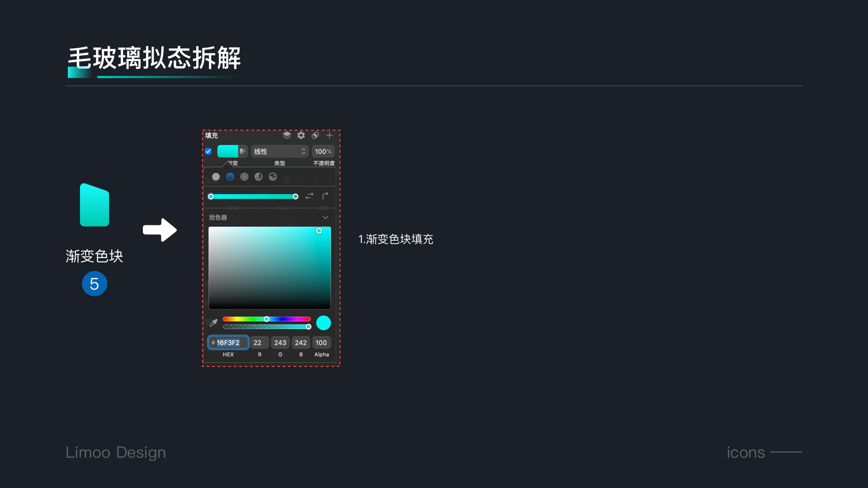Image resolution: width=868 pixels, height=488 pixels.
Task: Click the 100% opacity field
Action: click(323, 151)
